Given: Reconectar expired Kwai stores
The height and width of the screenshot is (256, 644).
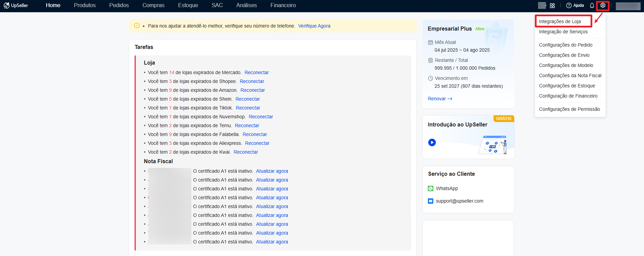Looking at the screenshot, I should [246, 152].
